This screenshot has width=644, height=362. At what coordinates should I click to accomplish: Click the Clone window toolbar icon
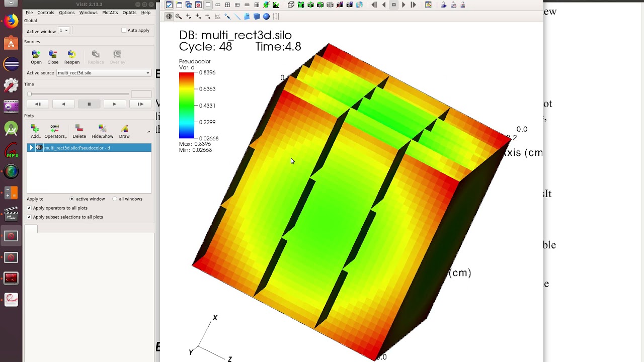tap(189, 5)
